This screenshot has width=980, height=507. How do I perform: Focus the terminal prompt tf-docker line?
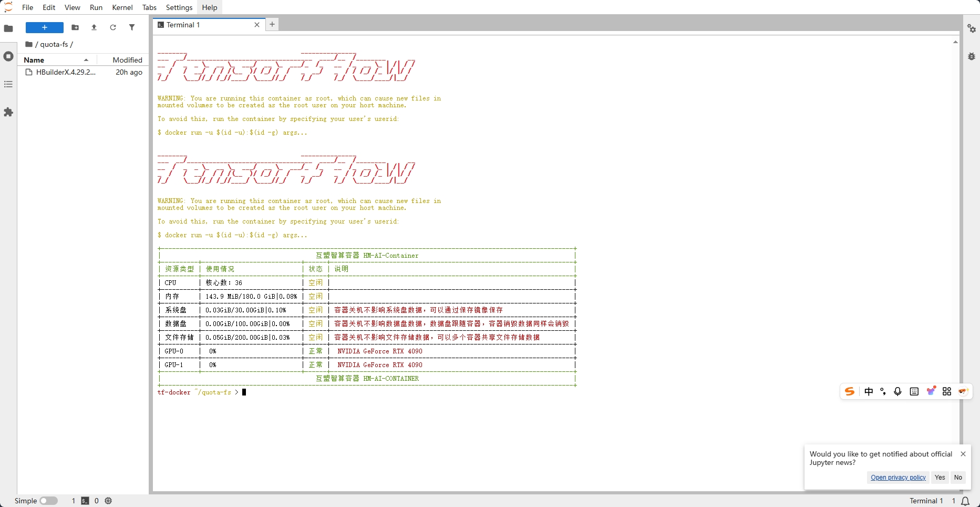[x=202, y=392]
